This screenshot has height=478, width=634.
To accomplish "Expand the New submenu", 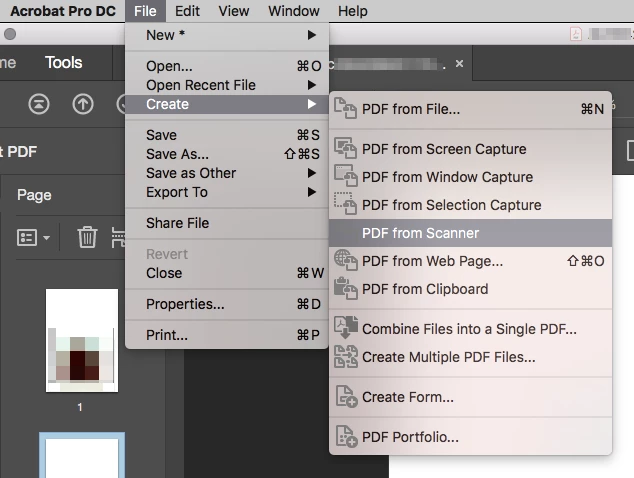I will coord(227,35).
